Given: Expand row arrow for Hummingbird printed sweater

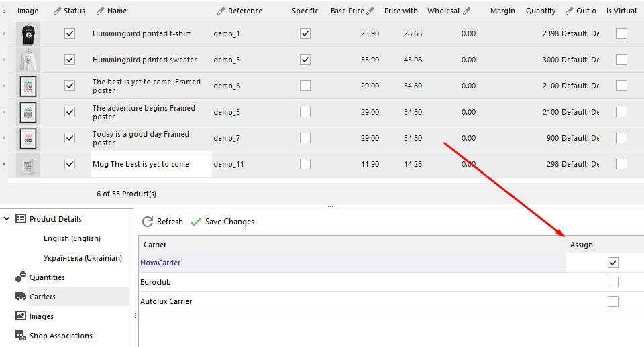Looking at the screenshot, I should pyautogui.click(x=4, y=60).
